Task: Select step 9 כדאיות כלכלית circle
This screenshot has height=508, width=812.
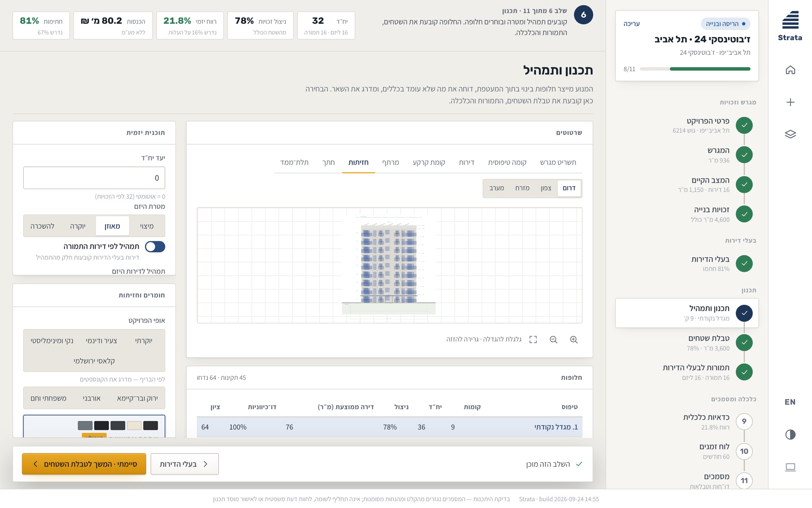Action: coord(744,421)
